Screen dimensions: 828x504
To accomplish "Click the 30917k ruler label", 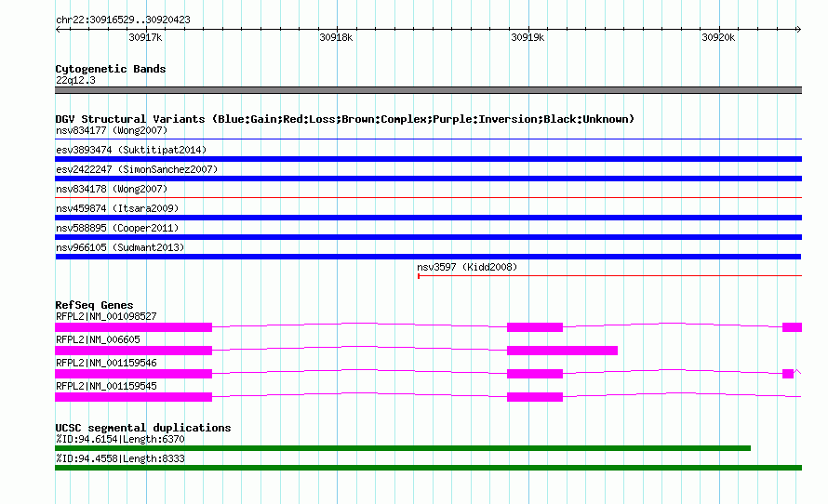I will pos(145,37).
